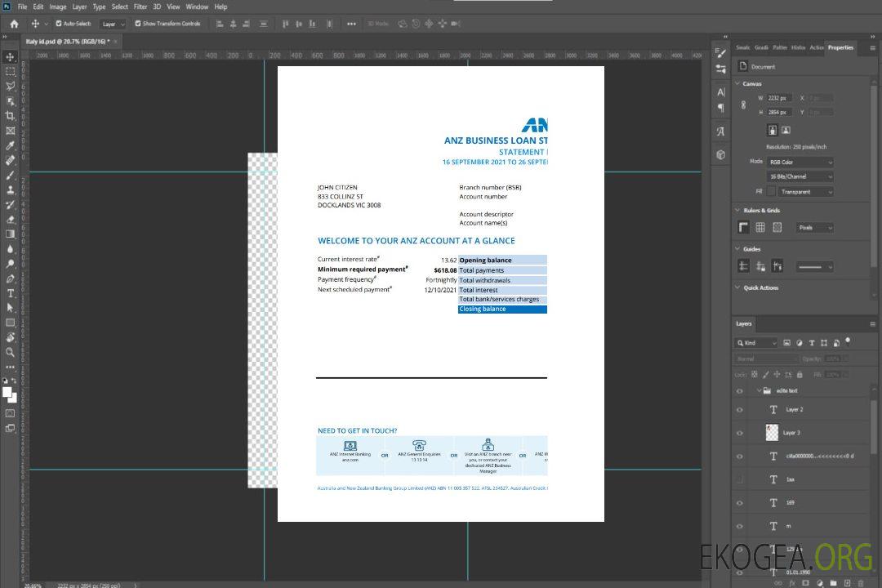This screenshot has height=588, width=882.
Task: Open the Transparent fill dropdown
Action: tap(806, 192)
